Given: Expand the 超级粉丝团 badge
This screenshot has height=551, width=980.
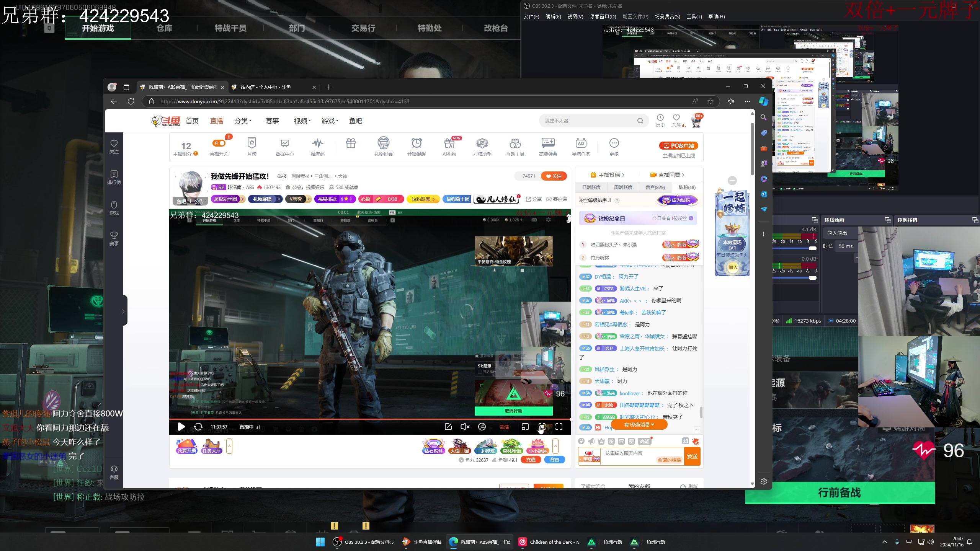Looking at the screenshot, I should point(228,199).
